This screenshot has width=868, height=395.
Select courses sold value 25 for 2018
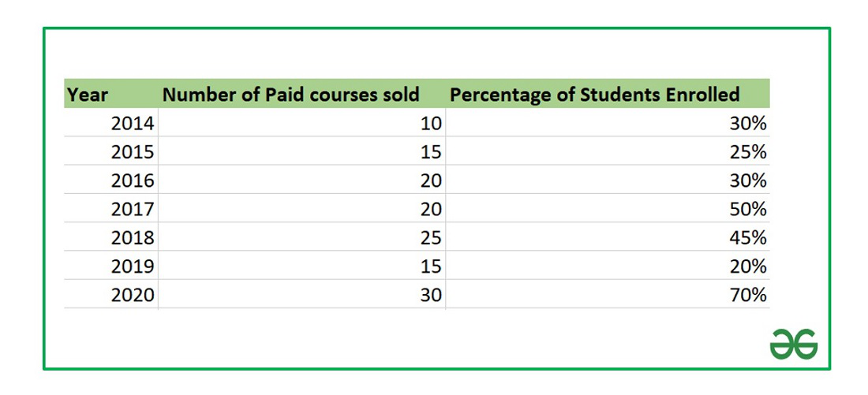pos(432,237)
